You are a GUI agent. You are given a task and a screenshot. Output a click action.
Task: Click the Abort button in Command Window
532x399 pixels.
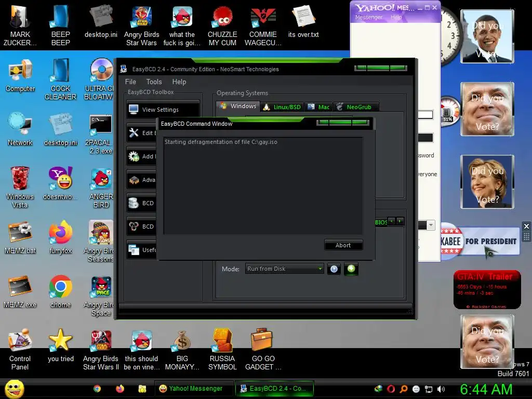click(343, 245)
